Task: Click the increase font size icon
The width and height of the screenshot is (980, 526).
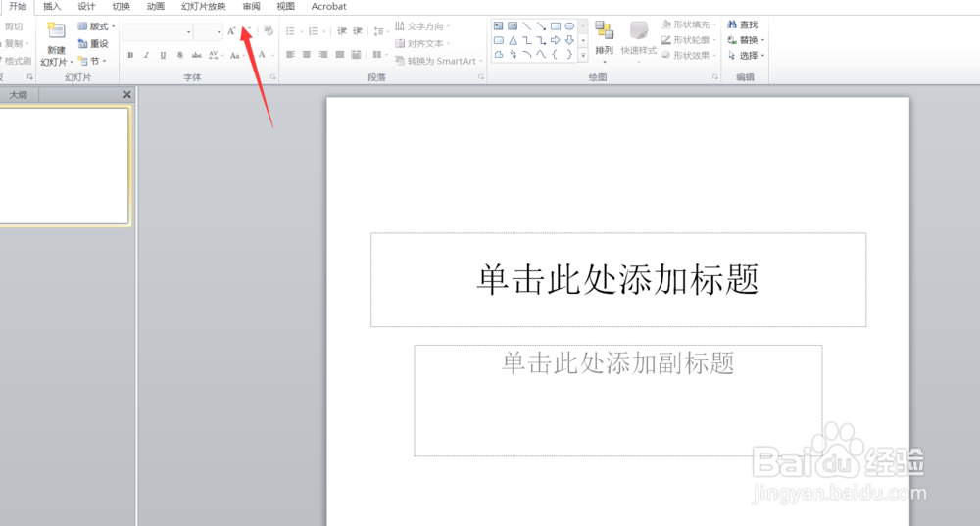Action: point(231,31)
